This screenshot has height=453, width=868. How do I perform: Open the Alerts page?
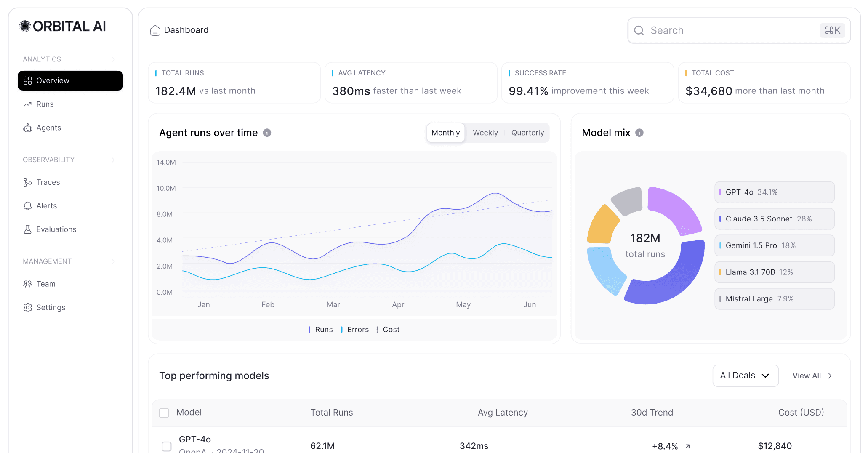[x=70, y=206]
